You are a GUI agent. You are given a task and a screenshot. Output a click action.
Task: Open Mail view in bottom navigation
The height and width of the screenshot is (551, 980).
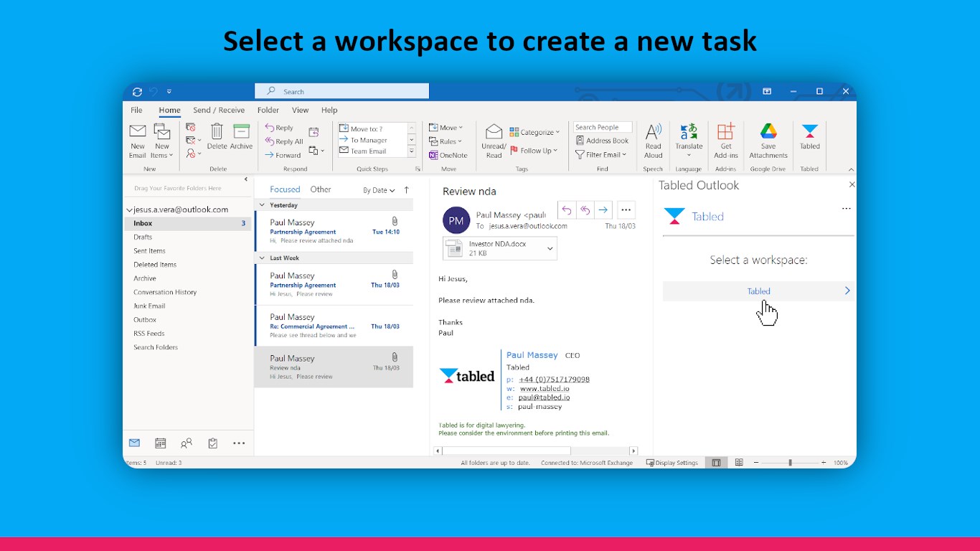134,443
